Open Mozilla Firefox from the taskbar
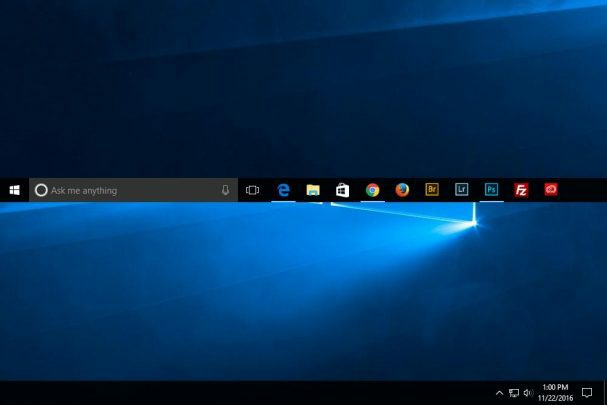Screen dimensions: 607x405 pyautogui.click(x=402, y=190)
